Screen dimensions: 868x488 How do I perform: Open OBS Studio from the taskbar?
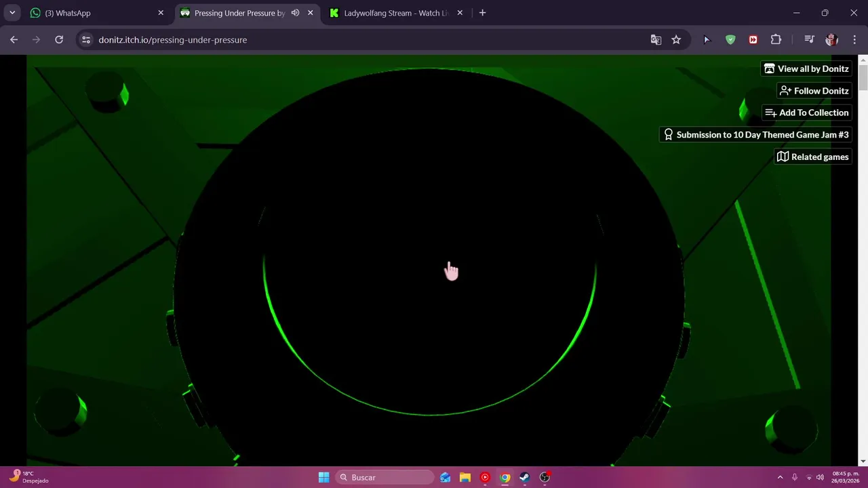tap(545, 477)
